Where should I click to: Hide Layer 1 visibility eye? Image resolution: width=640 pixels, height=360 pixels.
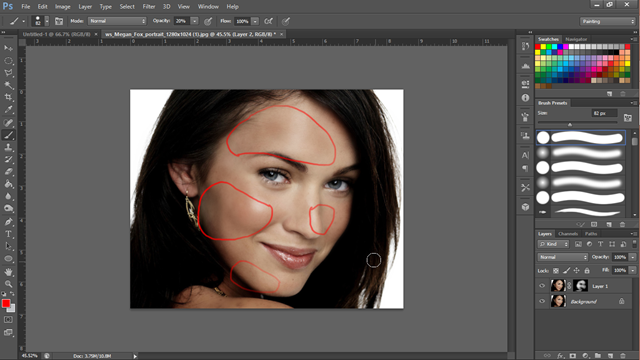point(542,286)
